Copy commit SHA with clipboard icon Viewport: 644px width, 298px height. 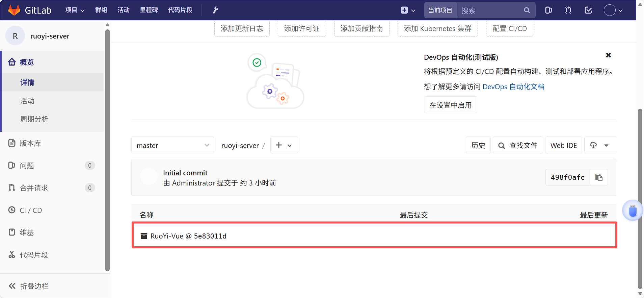coord(599,177)
